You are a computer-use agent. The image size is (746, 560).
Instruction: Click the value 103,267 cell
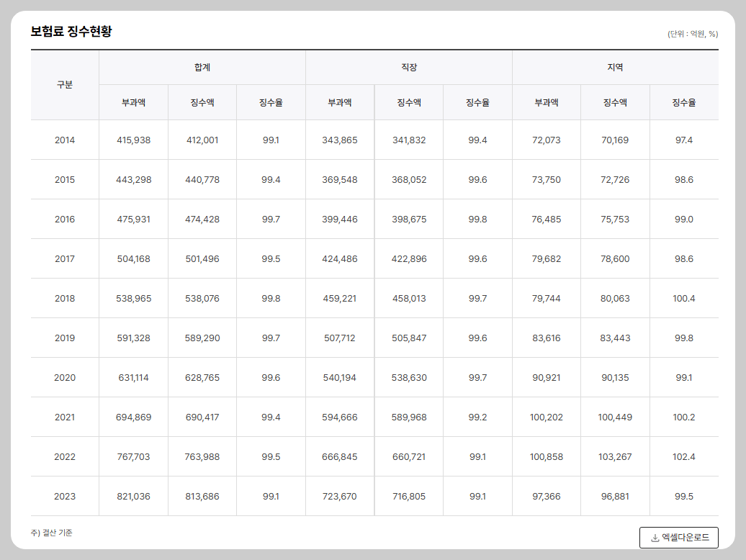coord(615,457)
